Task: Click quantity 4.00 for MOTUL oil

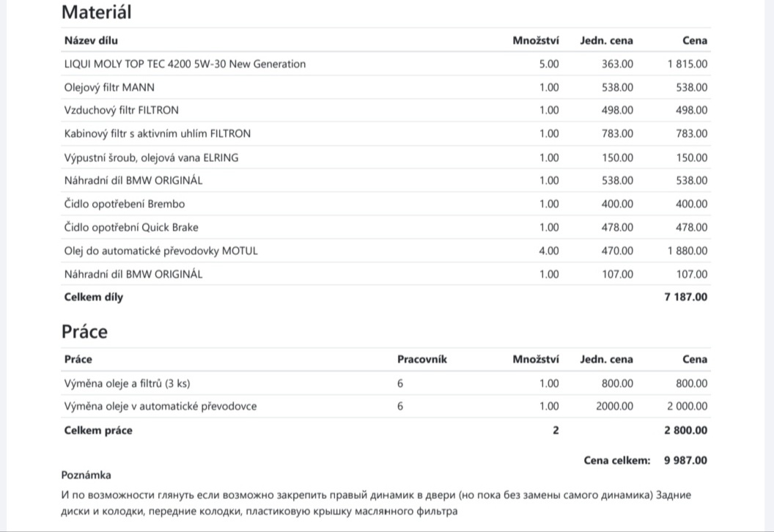Action: (x=549, y=251)
